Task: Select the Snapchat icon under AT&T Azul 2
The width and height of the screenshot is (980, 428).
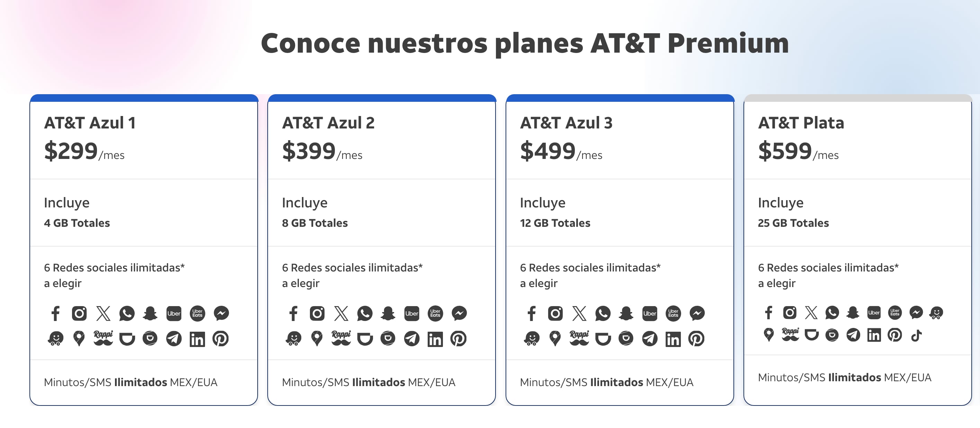Action: tap(388, 313)
